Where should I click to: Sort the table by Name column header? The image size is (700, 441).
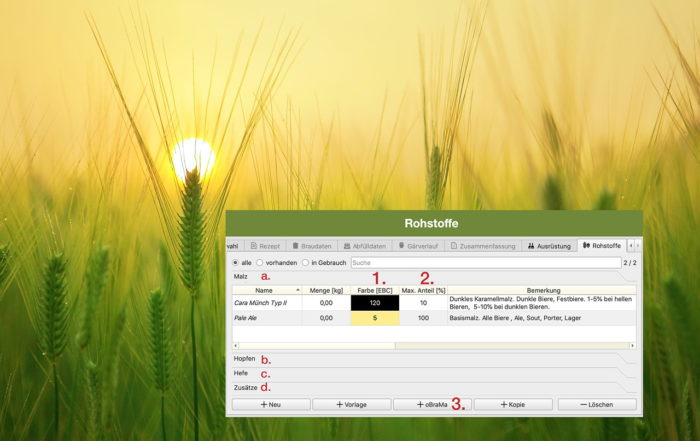tap(266, 290)
